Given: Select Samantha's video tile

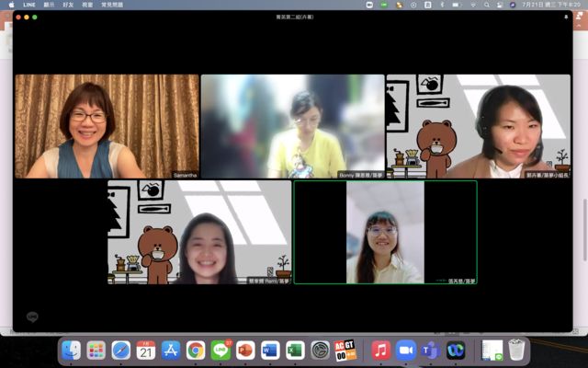Looking at the screenshot, I should 107,126.
